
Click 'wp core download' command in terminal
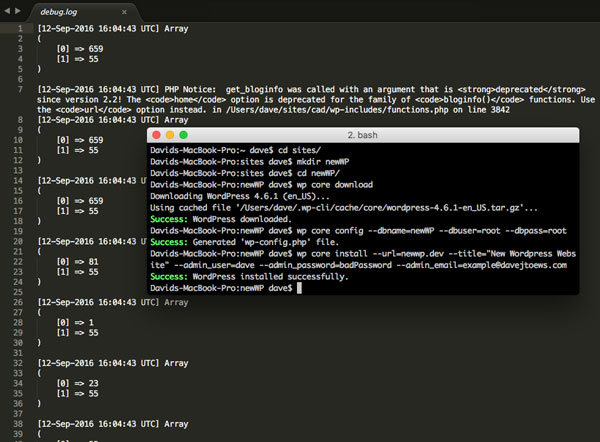[x=334, y=185]
